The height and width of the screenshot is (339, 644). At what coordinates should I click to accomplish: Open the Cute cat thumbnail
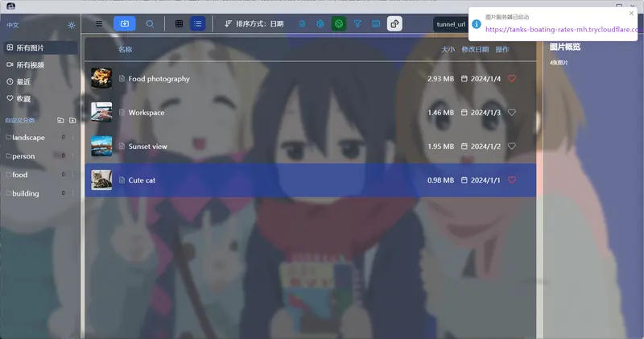[101, 180]
